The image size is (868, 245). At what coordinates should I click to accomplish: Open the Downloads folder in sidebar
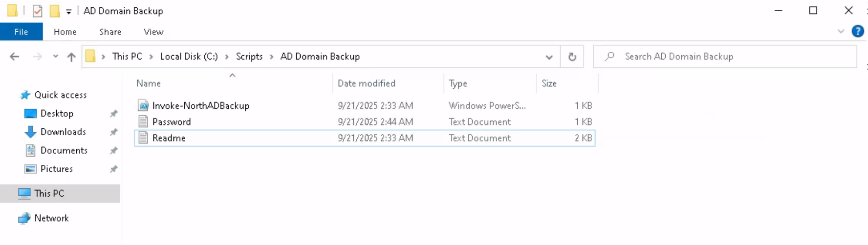(63, 132)
